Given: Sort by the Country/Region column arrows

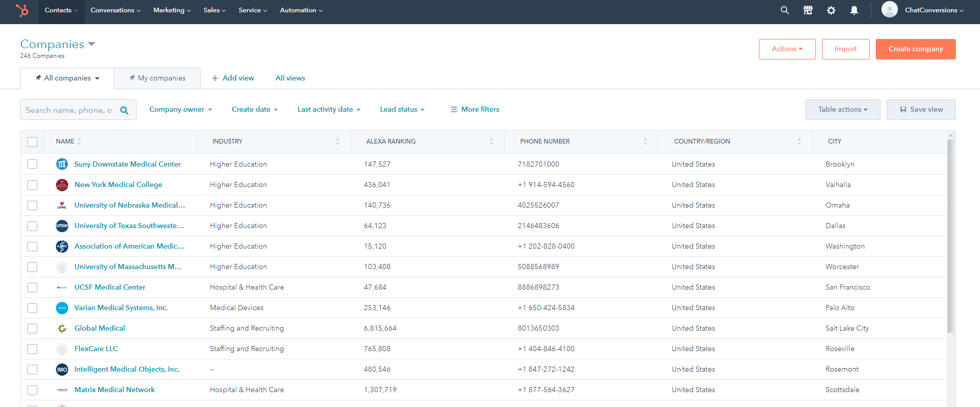Looking at the screenshot, I should [x=799, y=141].
